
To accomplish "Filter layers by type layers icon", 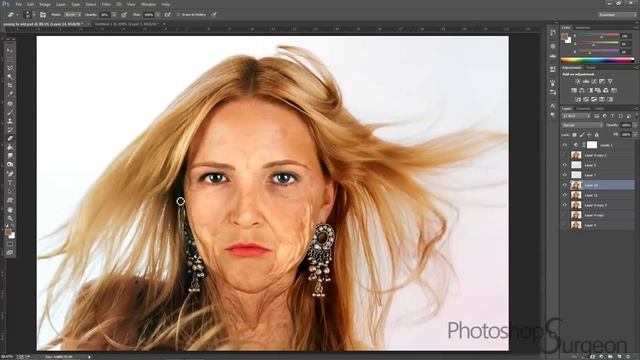I will pos(612,116).
